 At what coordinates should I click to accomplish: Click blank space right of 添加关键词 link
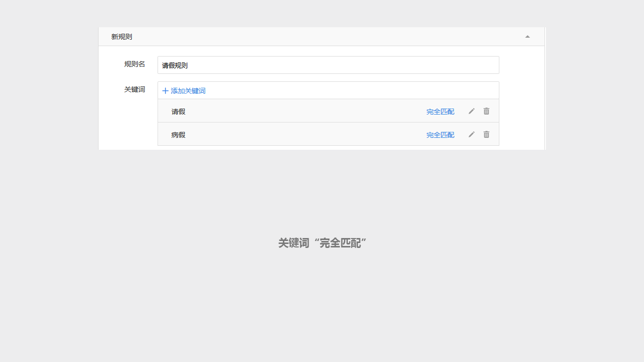(x=347, y=91)
